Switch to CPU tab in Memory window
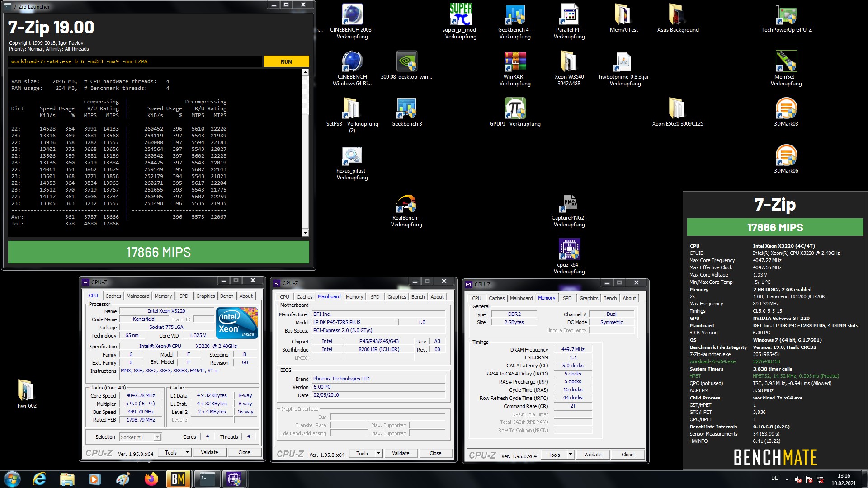 pos(476,298)
